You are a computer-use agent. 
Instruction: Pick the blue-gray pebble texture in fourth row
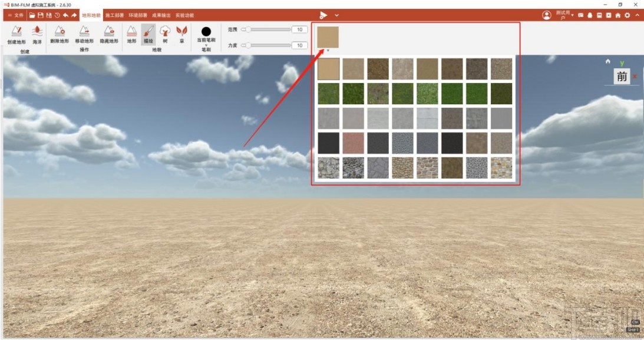402,143
